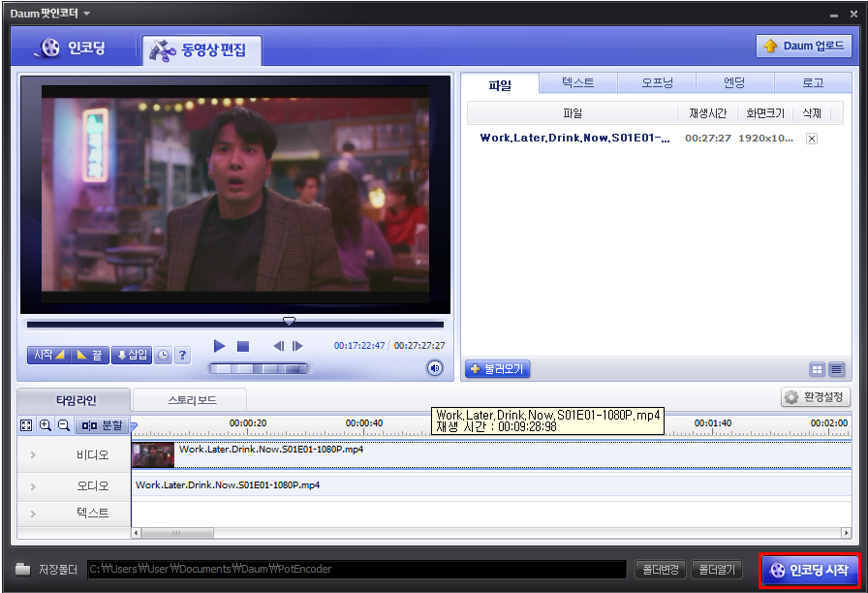Switch file list to thumbnail view
868x593 pixels.
pos(817,369)
